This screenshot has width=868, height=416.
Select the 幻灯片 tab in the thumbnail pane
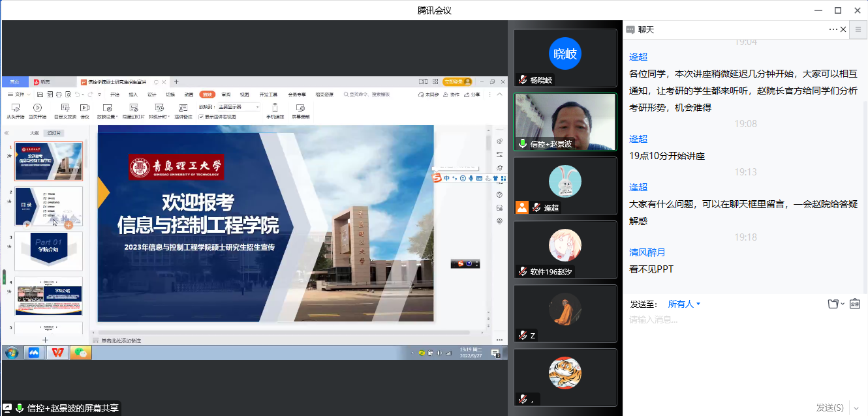click(54, 133)
